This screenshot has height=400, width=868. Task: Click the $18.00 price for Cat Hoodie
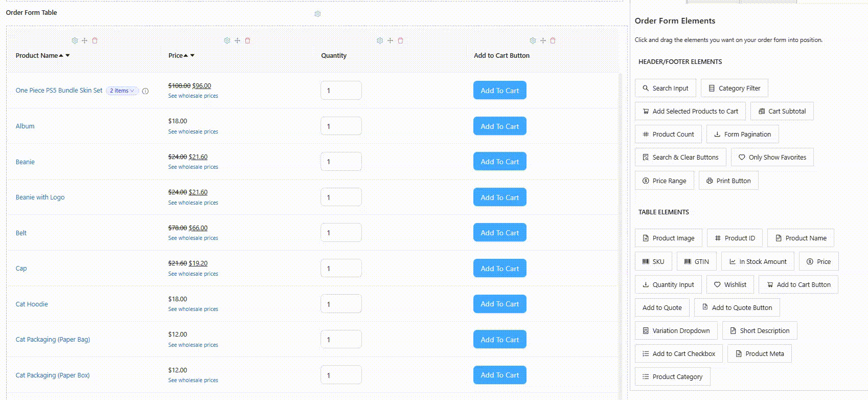177,299
